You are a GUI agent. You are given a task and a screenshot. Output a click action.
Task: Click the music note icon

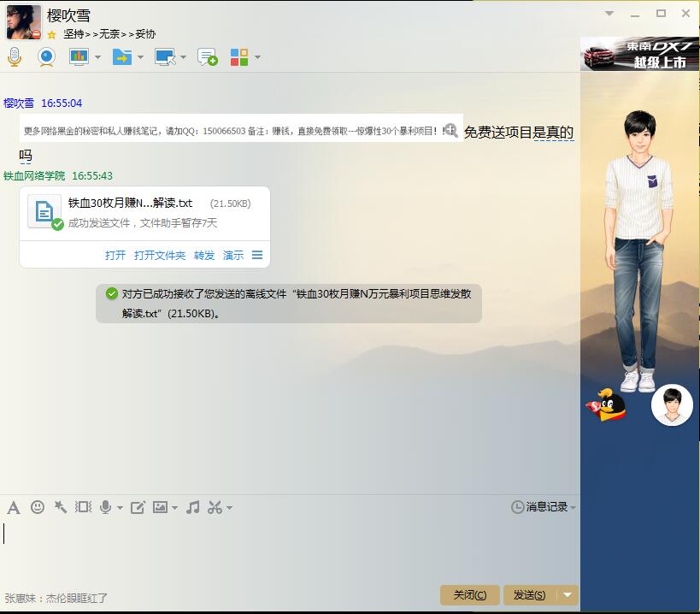(x=193, y=507)
